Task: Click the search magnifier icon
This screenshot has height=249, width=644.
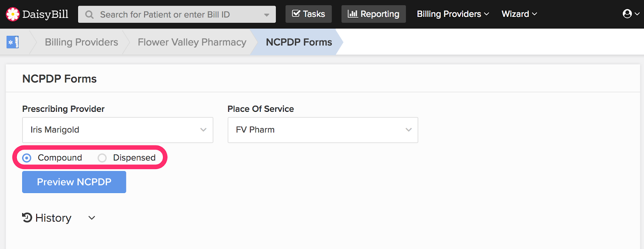Action: tap(89, 15)
